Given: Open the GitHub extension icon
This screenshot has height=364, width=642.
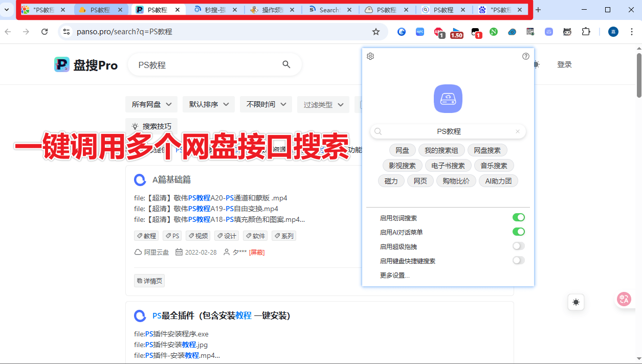Looking at the screenshot, I should point(567,32).
